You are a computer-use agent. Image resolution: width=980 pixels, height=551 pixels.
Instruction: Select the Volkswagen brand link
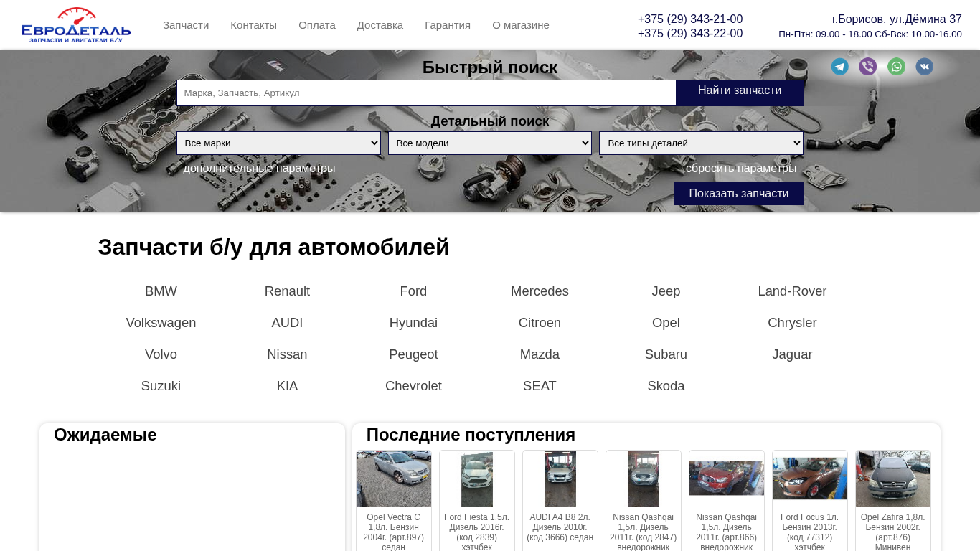(161, 323)
